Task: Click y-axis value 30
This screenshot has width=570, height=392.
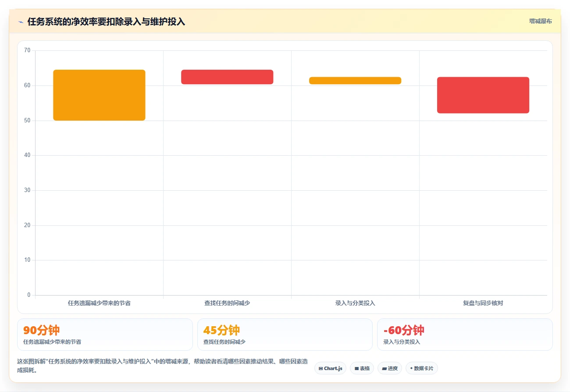Action: tap(27, 190)
